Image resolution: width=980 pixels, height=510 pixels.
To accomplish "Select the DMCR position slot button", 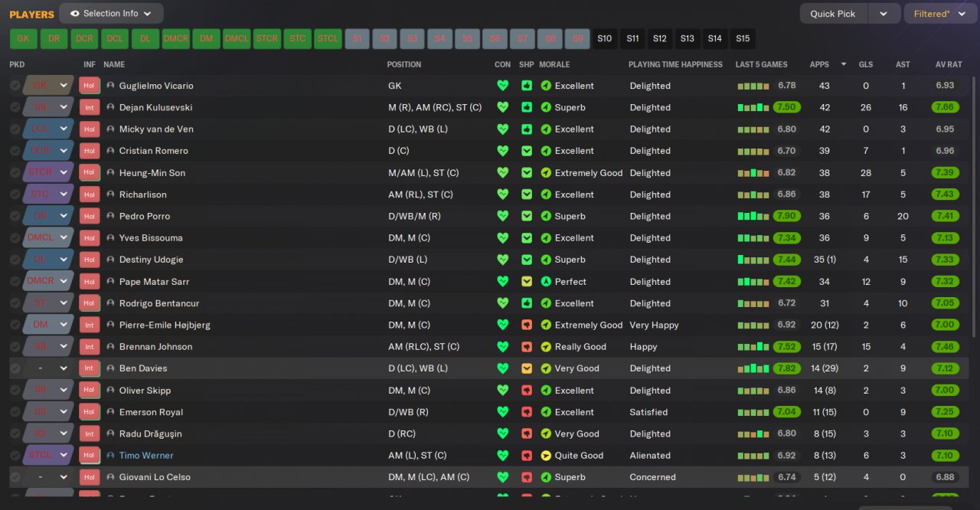I will coord(175,38).
